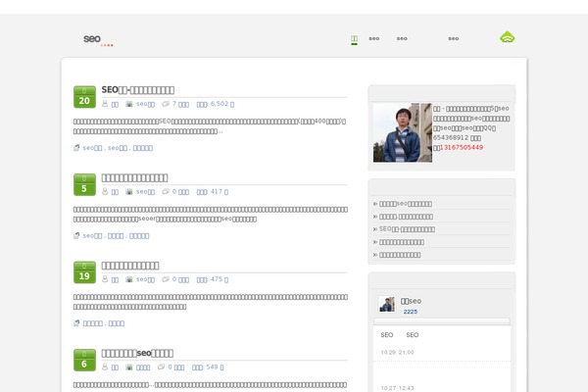Click the view count 475 text
Viewport: 588px width, 392px height.
(213, 279)
